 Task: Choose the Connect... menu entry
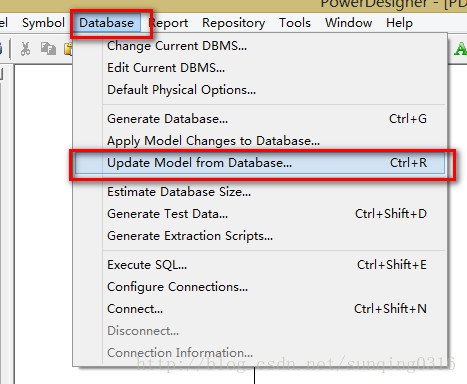(x=260, y=309)
